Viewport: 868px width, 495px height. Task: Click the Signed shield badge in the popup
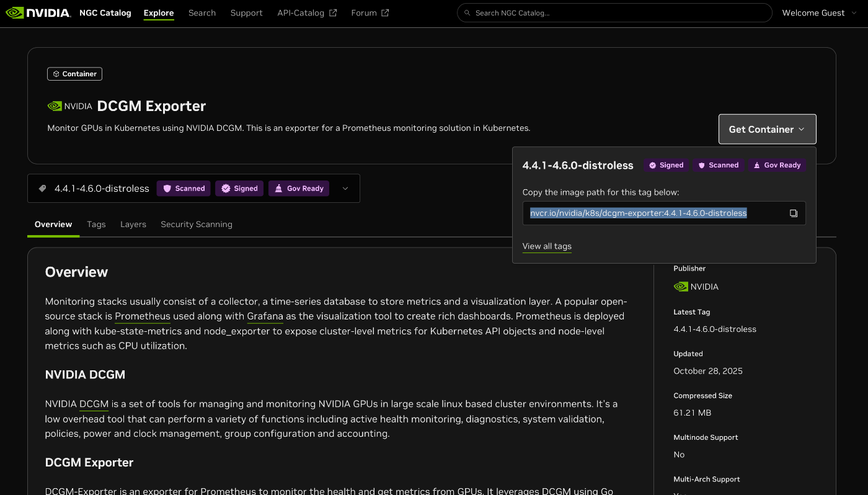[666, 165]
